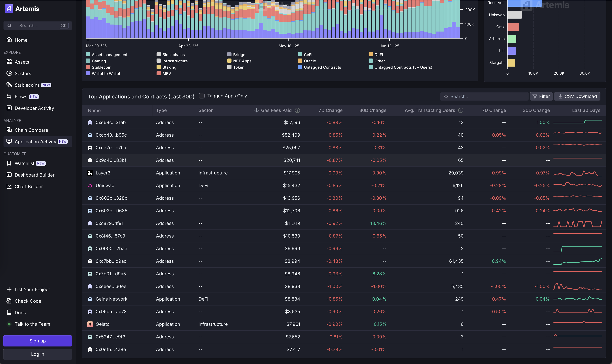The height and width of the screenshot is (364, 612).
Task: Open the Layer3 application row icon
Action: (x=90, y=173)
